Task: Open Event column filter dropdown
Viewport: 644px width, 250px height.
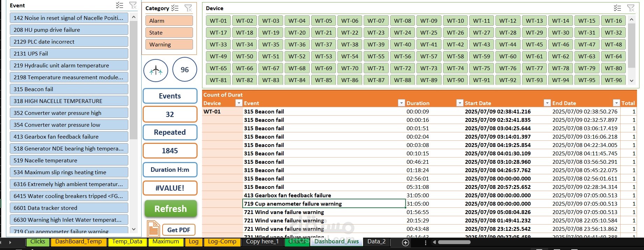Action: (x=401, y=103)
